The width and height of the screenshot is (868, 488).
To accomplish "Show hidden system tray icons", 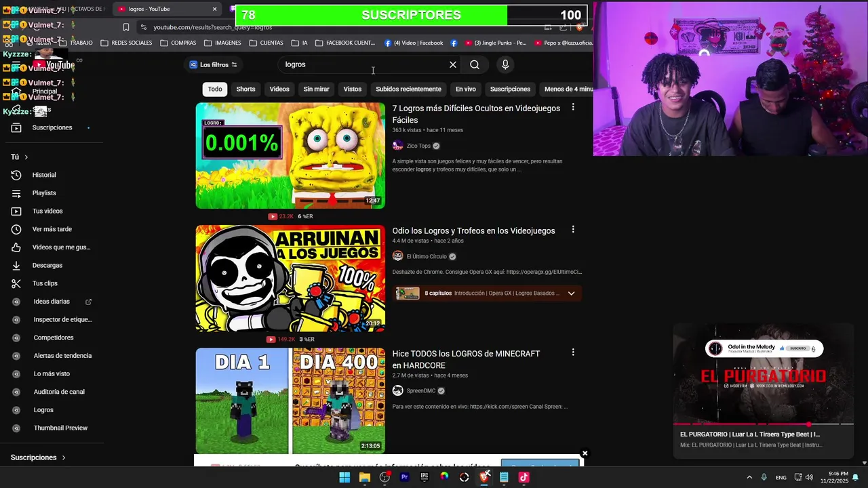I will (x=749, y=477).
